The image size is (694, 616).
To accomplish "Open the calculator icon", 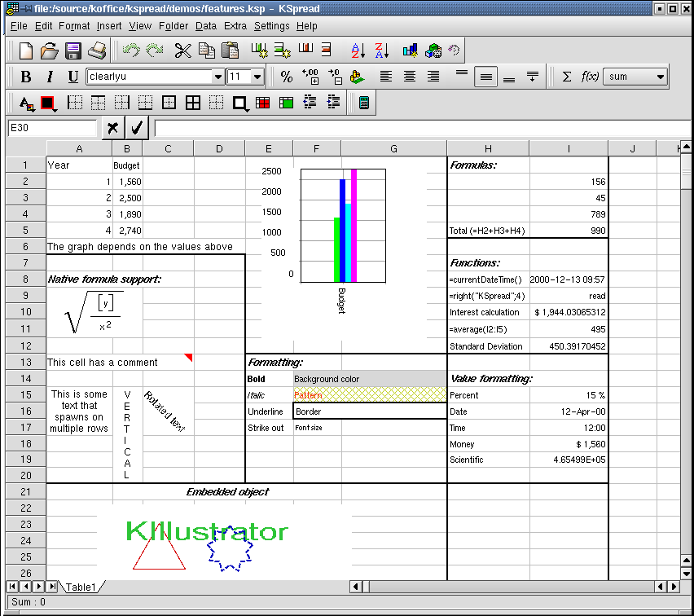I will [x=364, y=103].
